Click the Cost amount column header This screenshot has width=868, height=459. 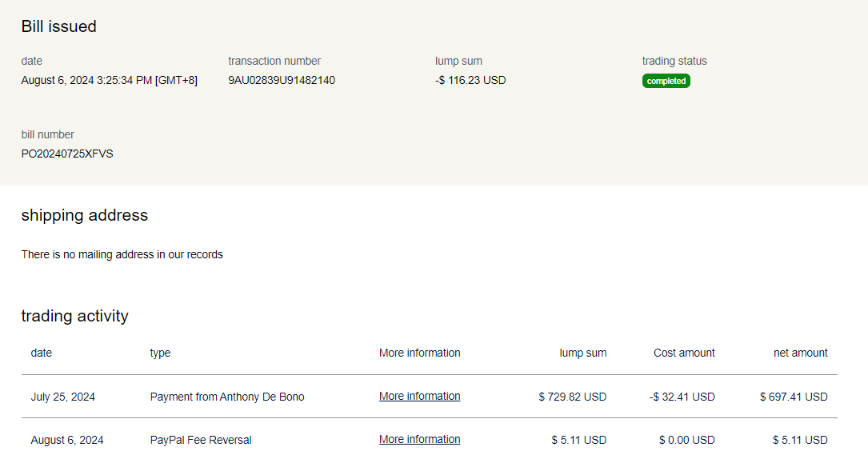pos(684,353)
